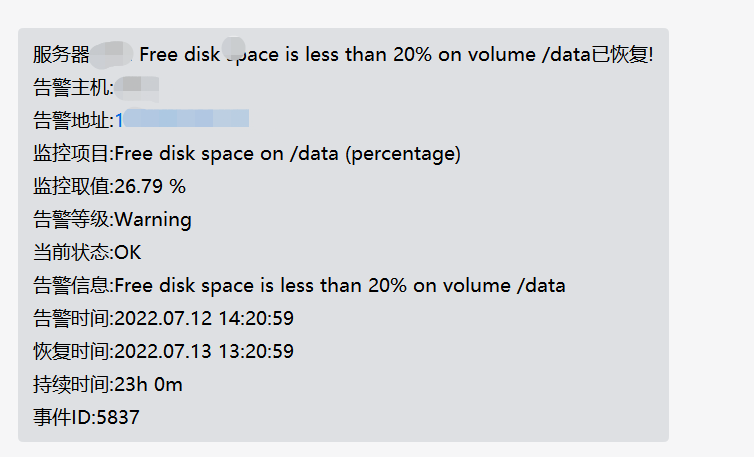Click recovery time 2022.07.13 13:20:59
Image resolution: width=754 pixels, height=457 pixels.
(204, 351)
